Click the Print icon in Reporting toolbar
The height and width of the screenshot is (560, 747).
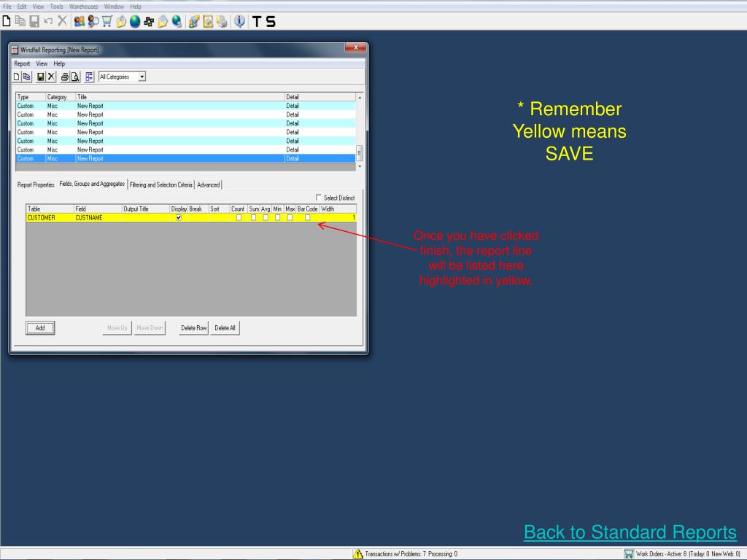(x=65, y=77)
